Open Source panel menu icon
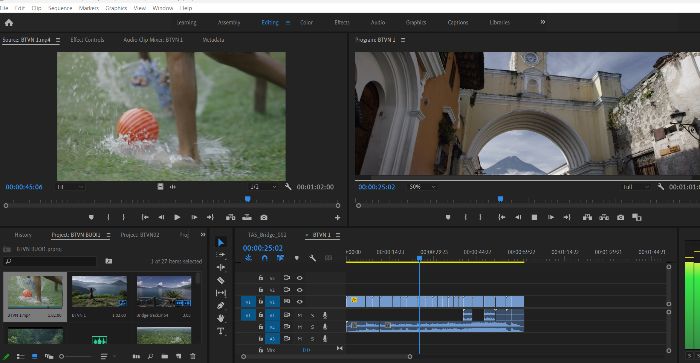 click(58, 40)
